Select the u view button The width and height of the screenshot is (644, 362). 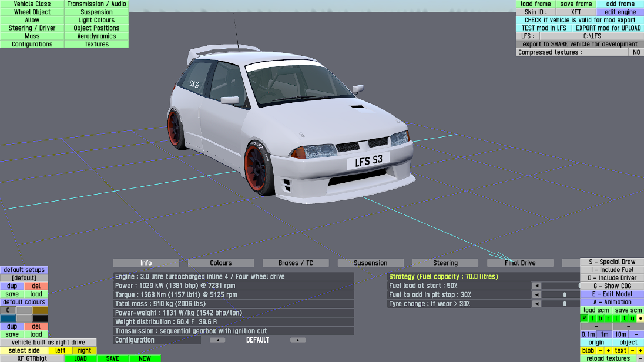(x=632, y=318)
